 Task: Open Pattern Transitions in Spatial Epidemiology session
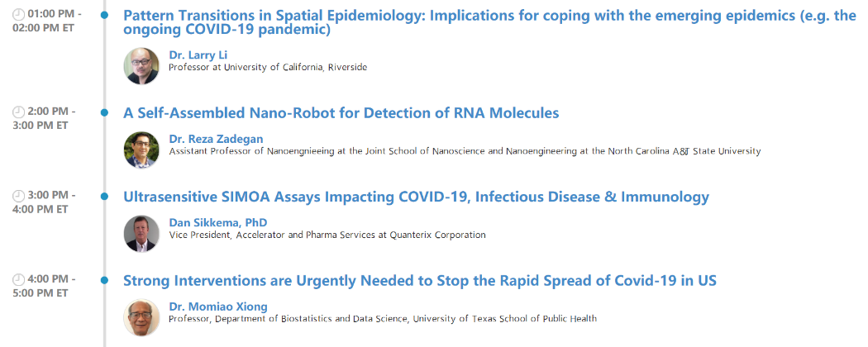tap(489, 22)
